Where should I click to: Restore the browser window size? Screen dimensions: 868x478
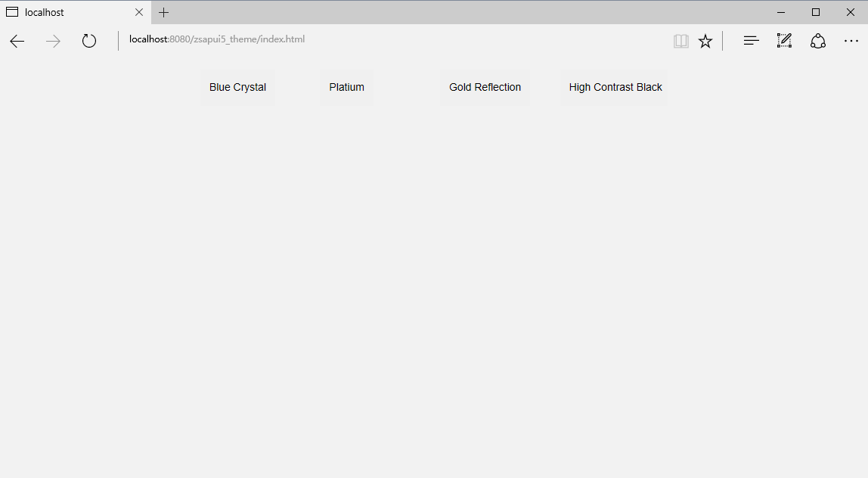(x=815, y=12)
